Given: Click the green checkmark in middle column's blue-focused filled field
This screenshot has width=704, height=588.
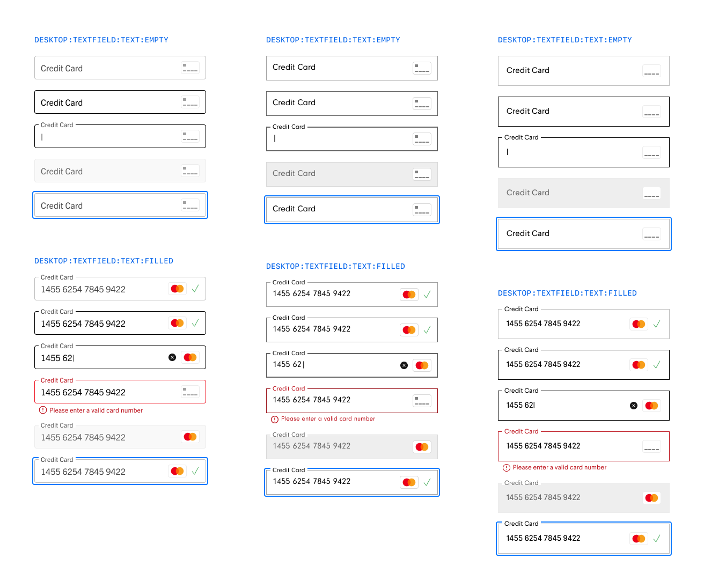Looking at the screenshot, I should click(427, 482).
